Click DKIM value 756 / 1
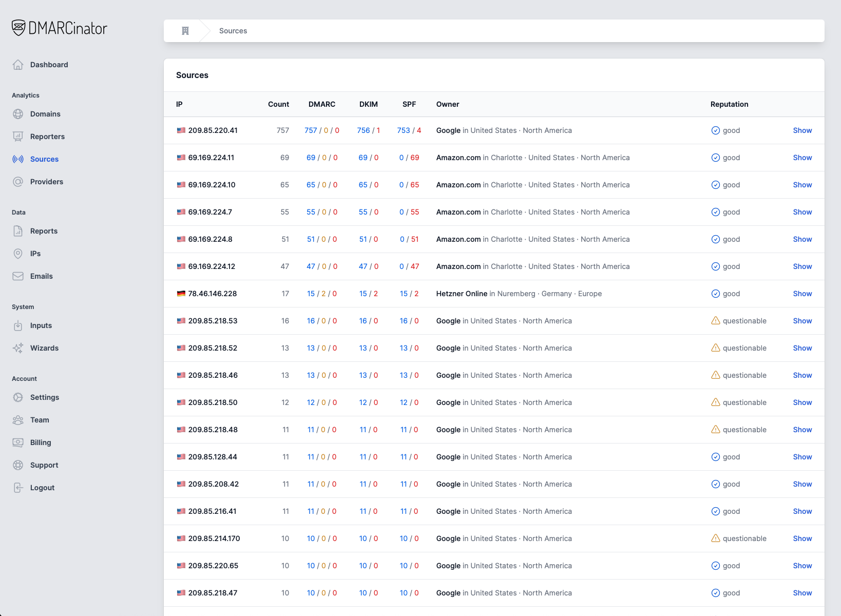This screenshot has height=616, width=841. coord(369,130)
